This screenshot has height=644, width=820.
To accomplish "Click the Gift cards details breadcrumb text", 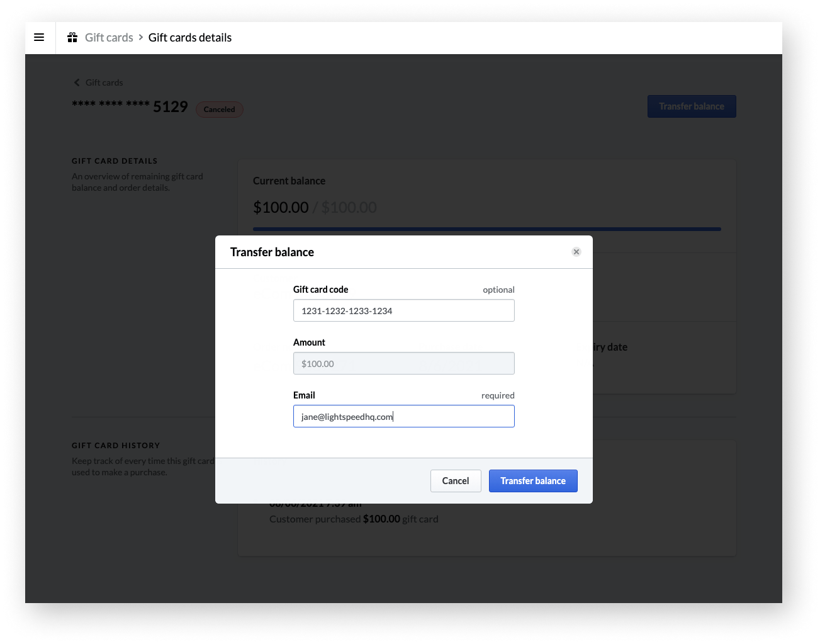I will point(190,38).
